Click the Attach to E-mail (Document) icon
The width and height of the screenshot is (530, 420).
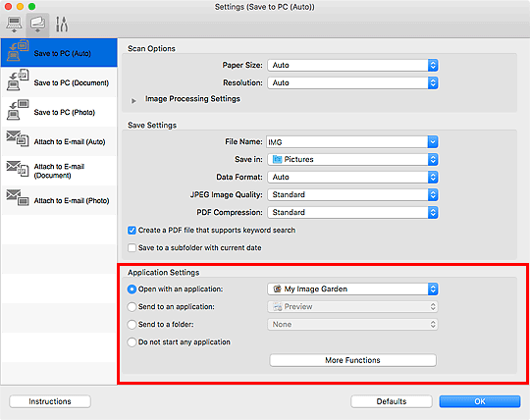click(x=18, y=169)
